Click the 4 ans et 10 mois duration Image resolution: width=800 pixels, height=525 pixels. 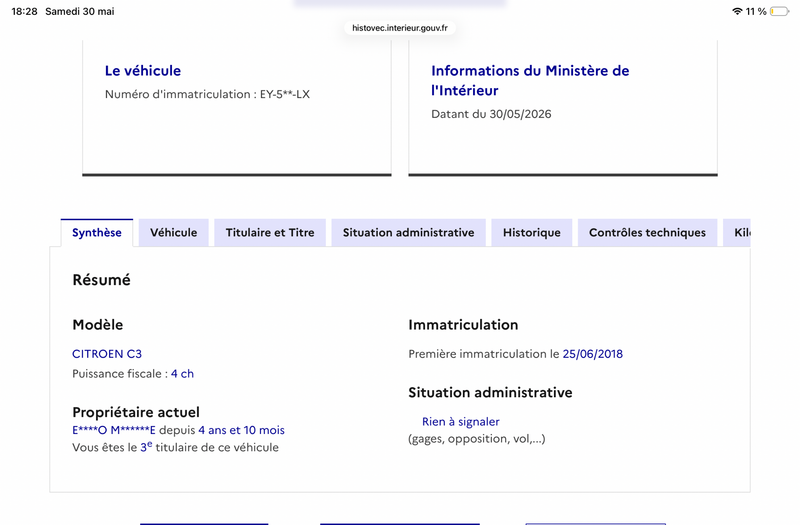[241, 430]
